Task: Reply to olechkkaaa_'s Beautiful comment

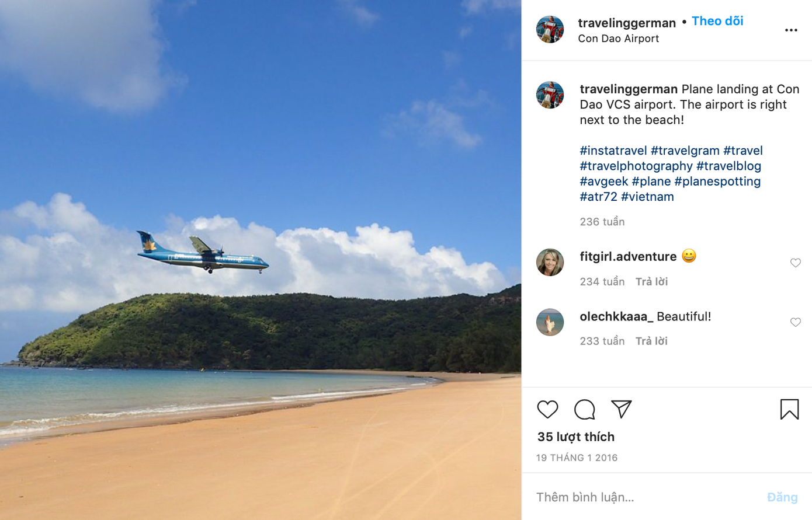Action: (651, 341)
